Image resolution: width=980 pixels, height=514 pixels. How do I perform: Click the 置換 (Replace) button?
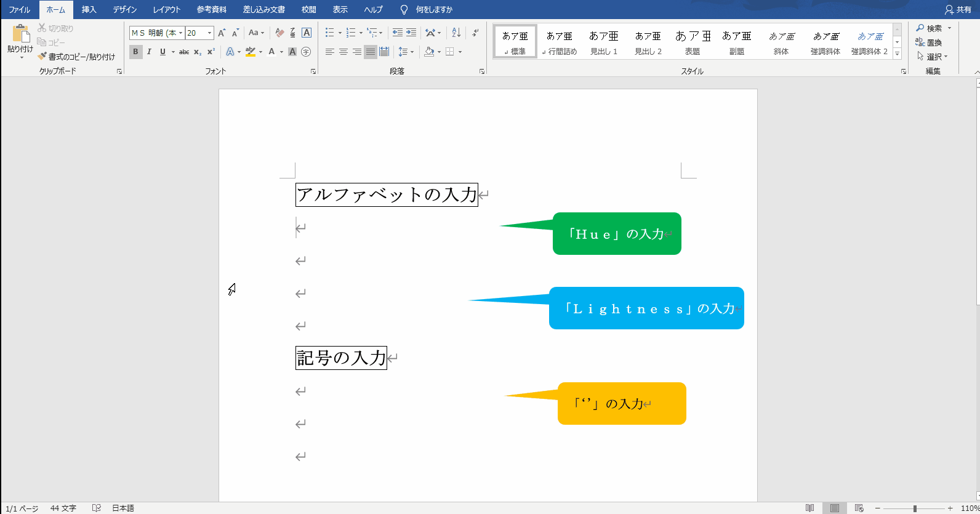[x=929, y=42]
